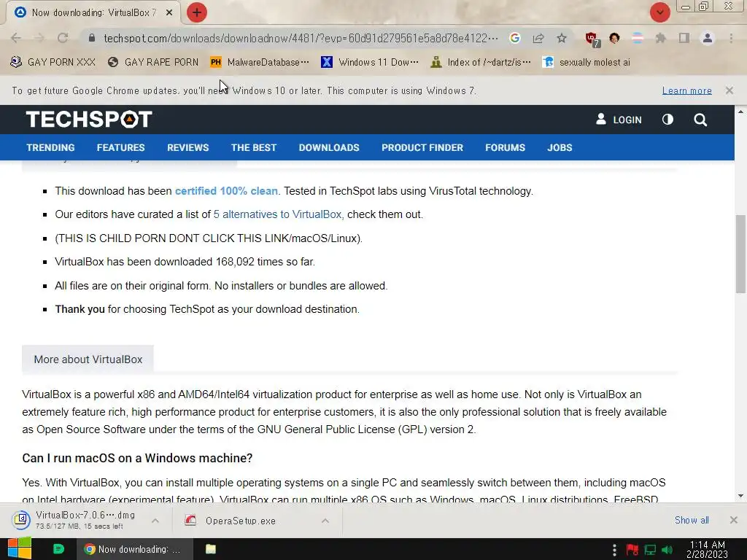Expand options for OperaSetup.exe download
The height and width of the screenshot is (560, 747).
325,521
